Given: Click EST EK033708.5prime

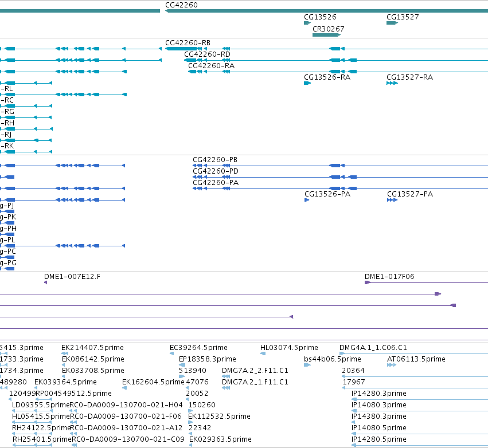Looking at the screenshot, I should point(93,371).
